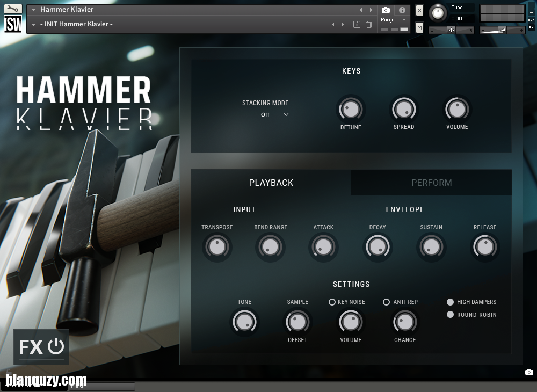This screenshot has height=392, width=537.
Task: Mute the instrument with M button
Action: (x=419, y=27)
